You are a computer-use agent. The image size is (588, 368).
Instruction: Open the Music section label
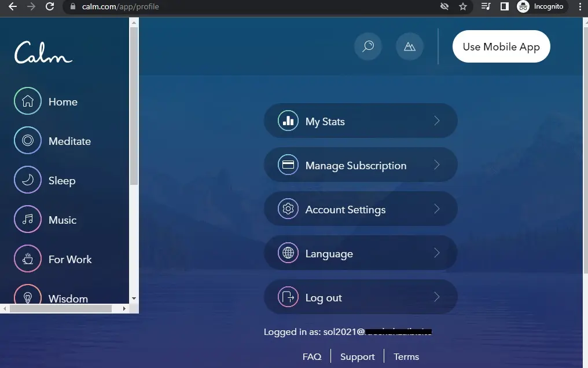(x=63, y=220)
